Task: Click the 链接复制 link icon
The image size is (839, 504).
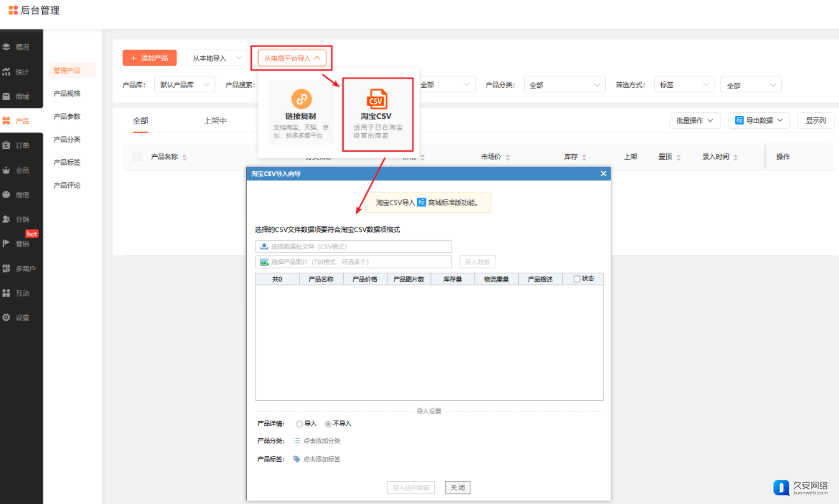Action: 301,99
